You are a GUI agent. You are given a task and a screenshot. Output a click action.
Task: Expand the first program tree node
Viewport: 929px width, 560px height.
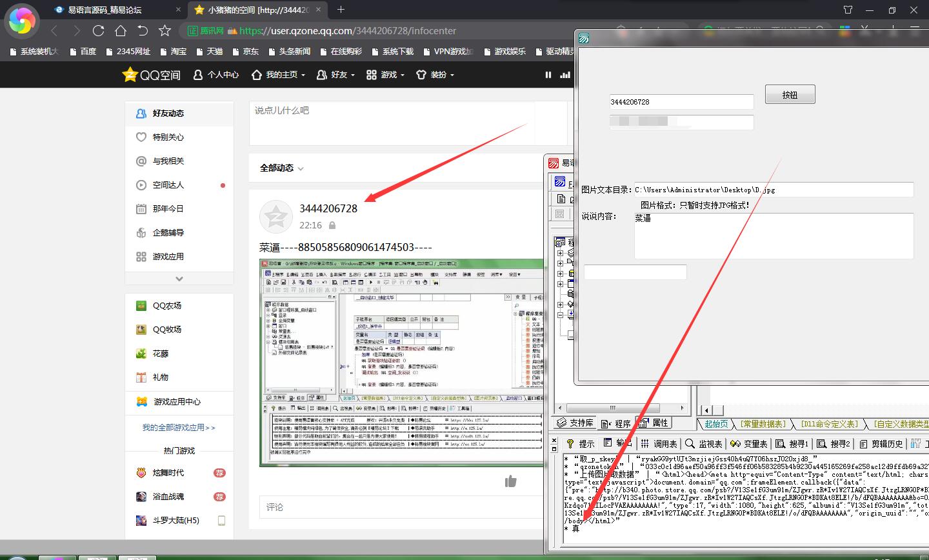click(560, 253)
